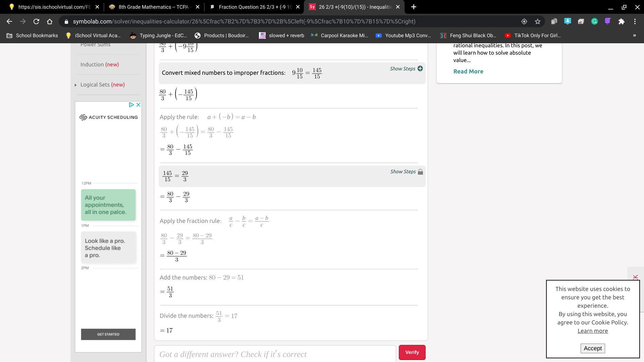Open Chrome three-dot menu
This screenshot has width=644, height=362.
[635, 21]
